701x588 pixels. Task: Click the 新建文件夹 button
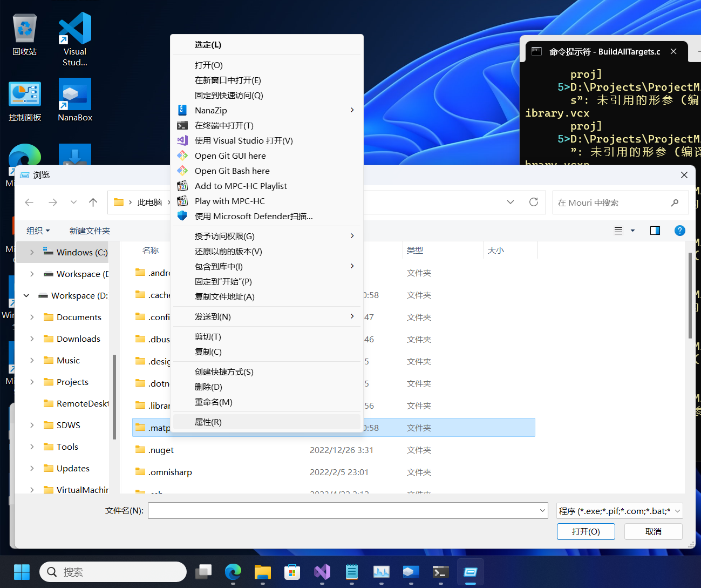point(90,230)
